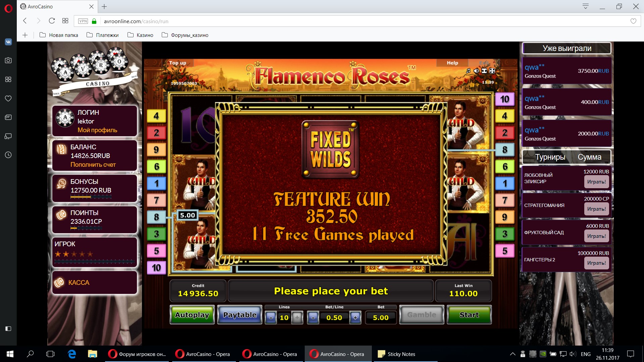Open the Paytable
The image size is (644, 362).
coord(240,315)
